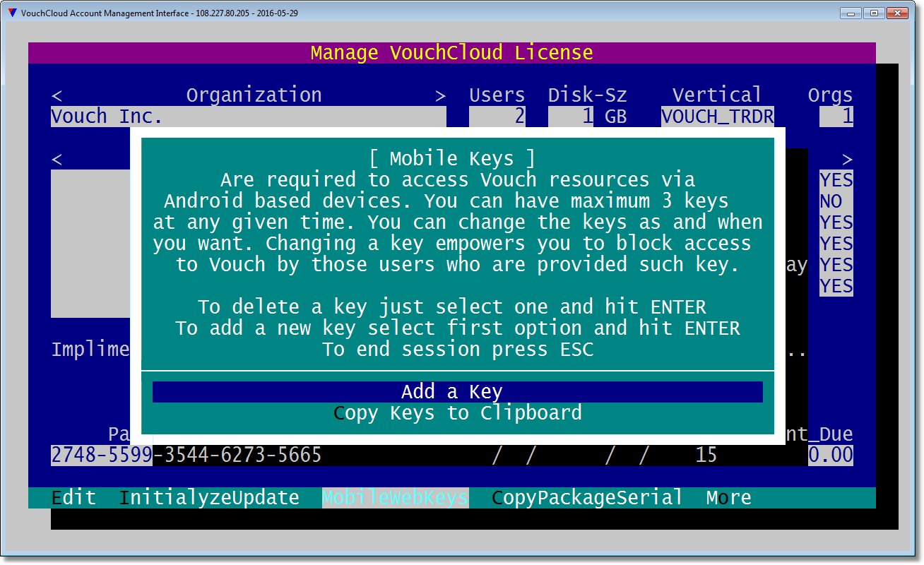Open the More menu item
This screenshot has height=565, width=924.
pyautogui.click(x=728, y=498)
